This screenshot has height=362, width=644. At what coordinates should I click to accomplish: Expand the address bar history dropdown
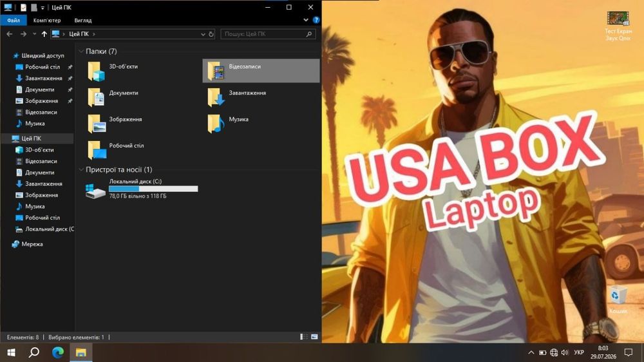pyautogui.click(x=203, y=34)
